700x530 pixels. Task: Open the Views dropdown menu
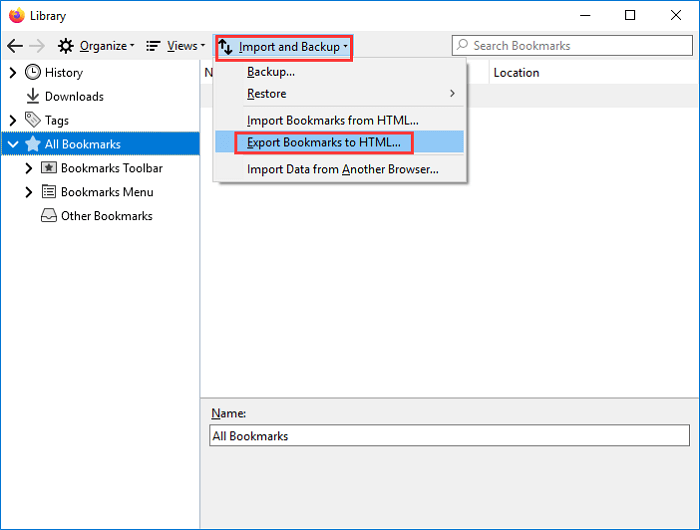(x=175, y=46)
